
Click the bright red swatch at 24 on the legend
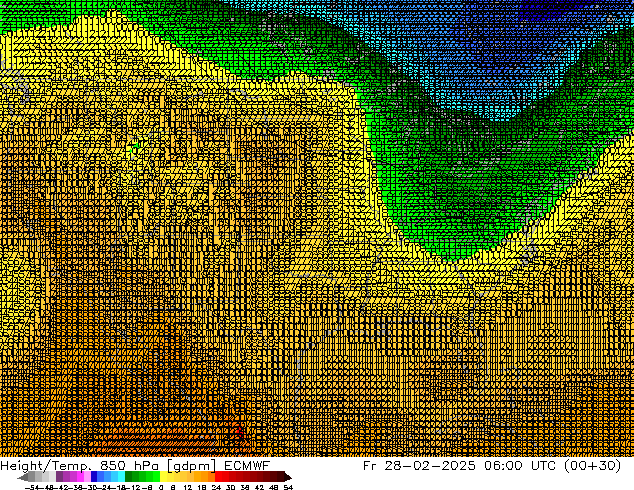tap(218, 477)
